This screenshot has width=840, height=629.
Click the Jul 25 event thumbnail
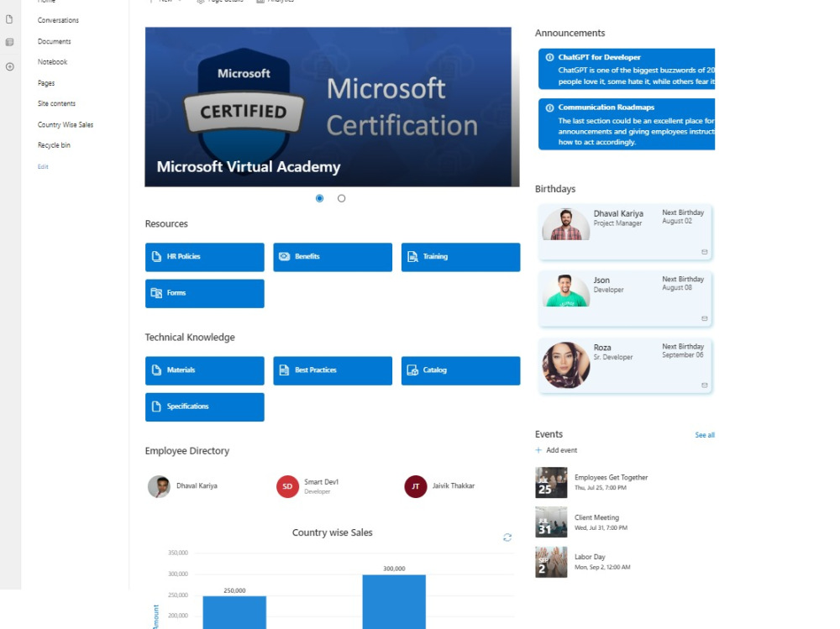click(x=551, y=482)
